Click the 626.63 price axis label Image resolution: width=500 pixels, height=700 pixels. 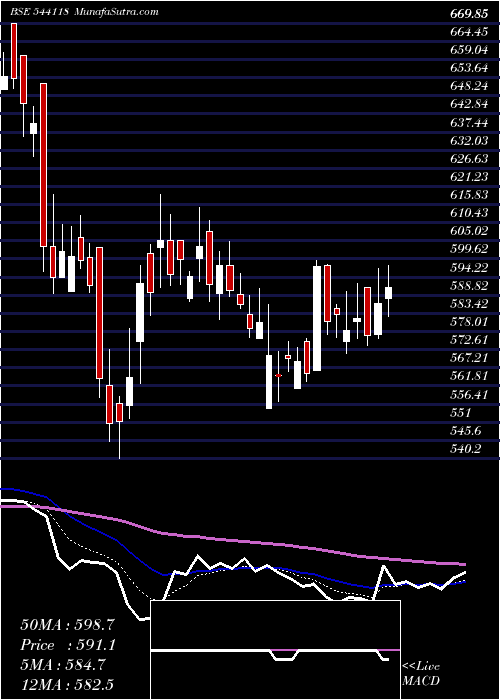[x=469, y=159]
